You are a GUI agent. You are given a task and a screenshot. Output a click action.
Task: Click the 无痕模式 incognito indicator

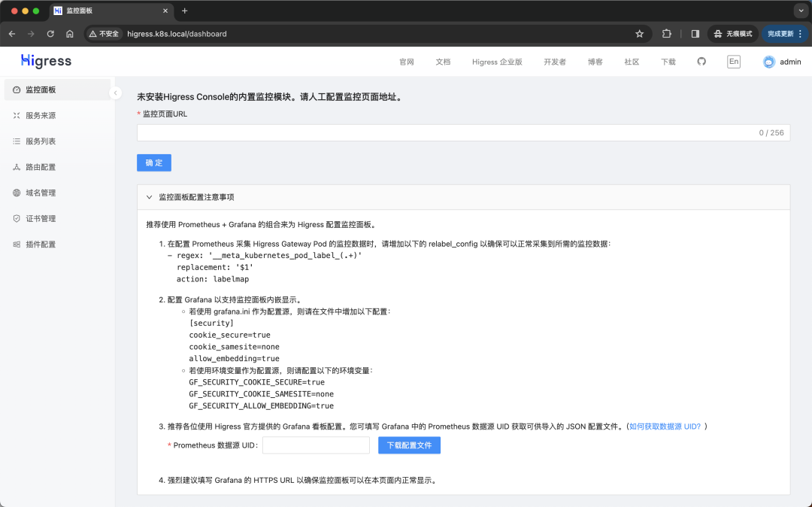733,34
